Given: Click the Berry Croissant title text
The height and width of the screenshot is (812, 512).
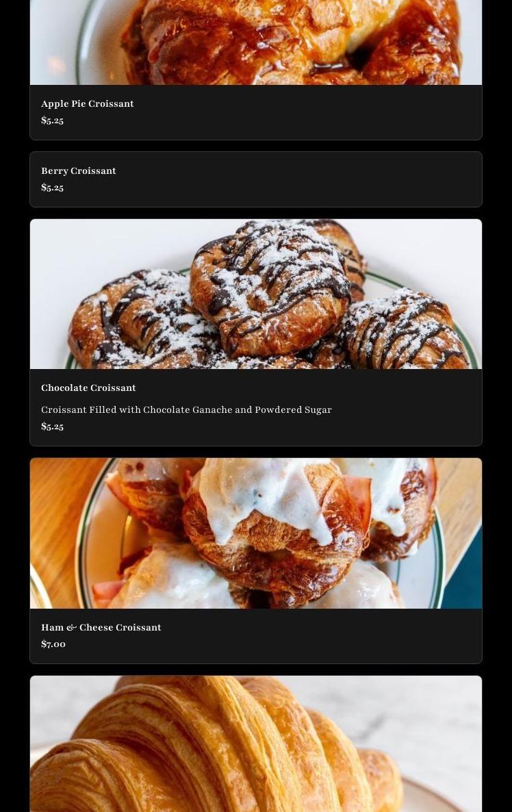Looking at the screenshot, I should 79,171.
